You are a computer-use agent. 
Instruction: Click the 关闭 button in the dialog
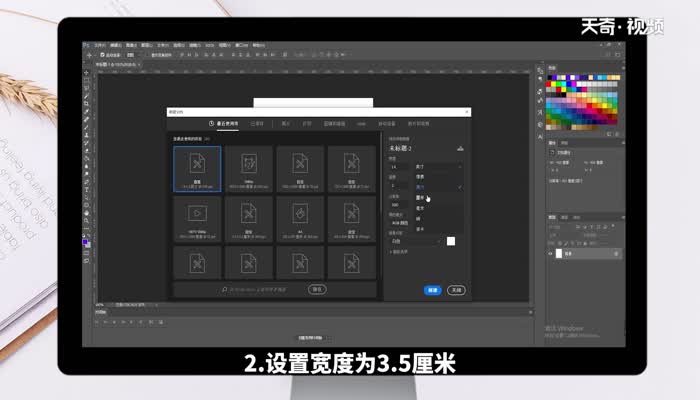(x=456, y=290)
